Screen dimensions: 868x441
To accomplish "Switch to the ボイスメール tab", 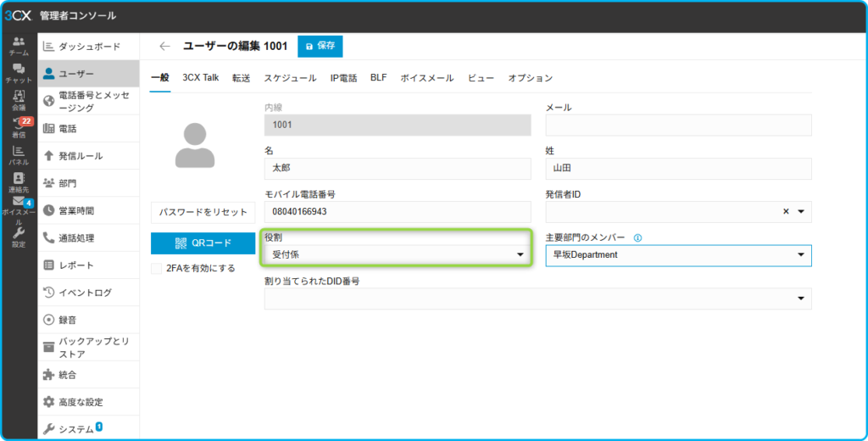I will (427, 77).
